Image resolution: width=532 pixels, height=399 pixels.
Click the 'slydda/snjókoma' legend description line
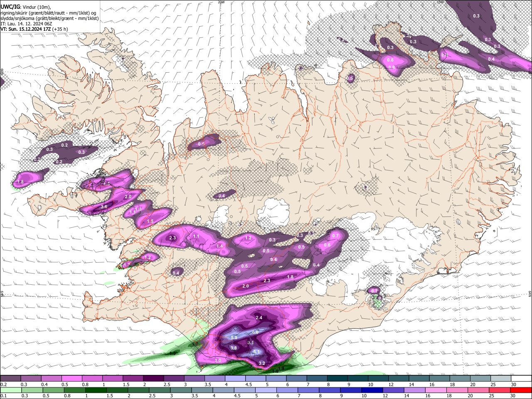click(49, 18)
